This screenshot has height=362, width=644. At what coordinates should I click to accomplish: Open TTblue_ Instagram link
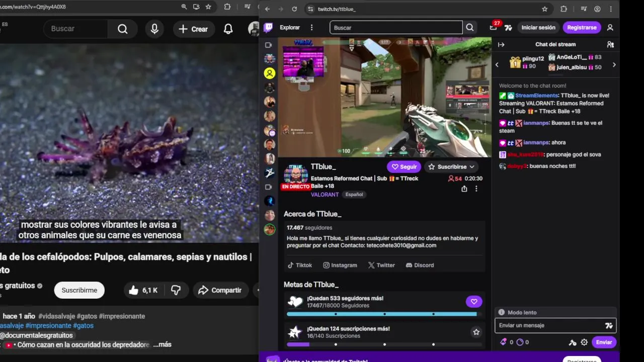340,265
